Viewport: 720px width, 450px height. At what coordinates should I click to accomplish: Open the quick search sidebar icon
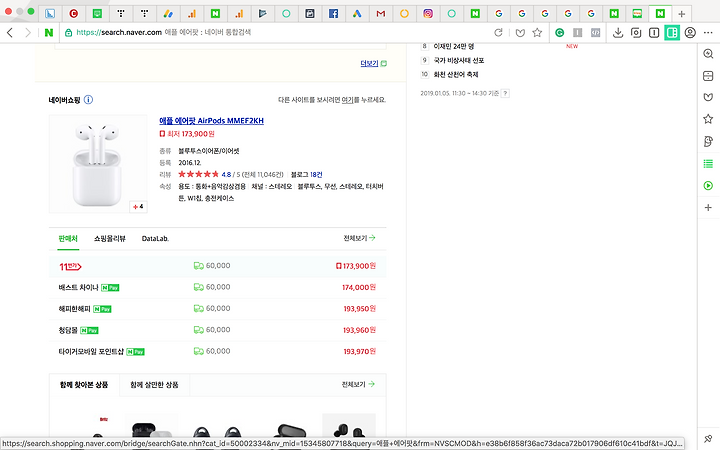tap(708, 54)
